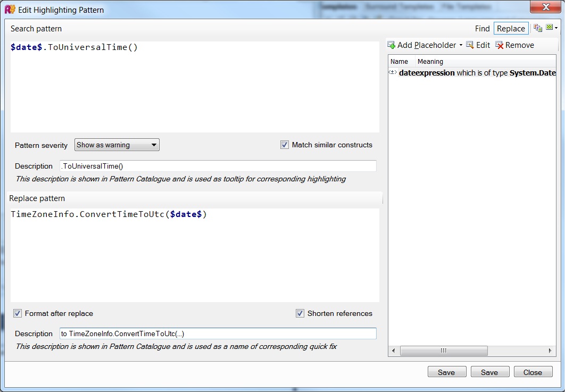Switch to Replace mode

511,29
